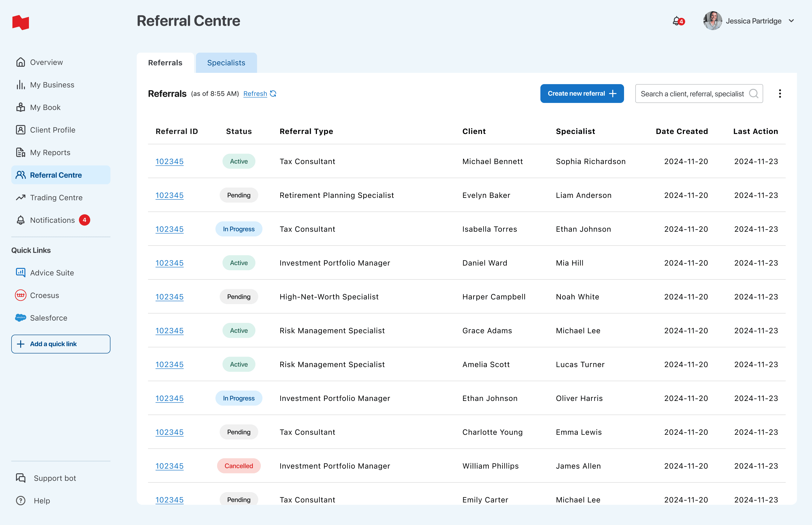Image resolution: width=812 pixels, height=525 pixels.
Task: Open referral ID link for Michael Bennett
Action: pyautogui.click(x=169, y=161)
